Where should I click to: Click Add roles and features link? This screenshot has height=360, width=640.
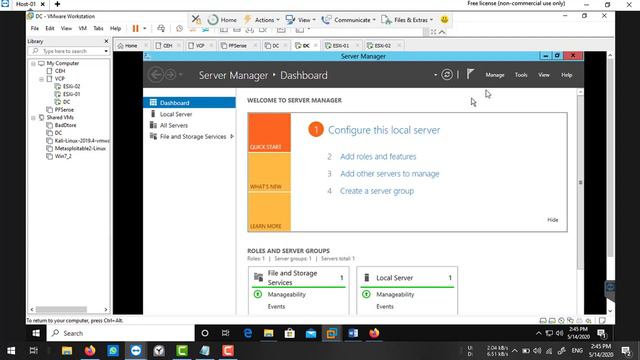pos(378,157)
